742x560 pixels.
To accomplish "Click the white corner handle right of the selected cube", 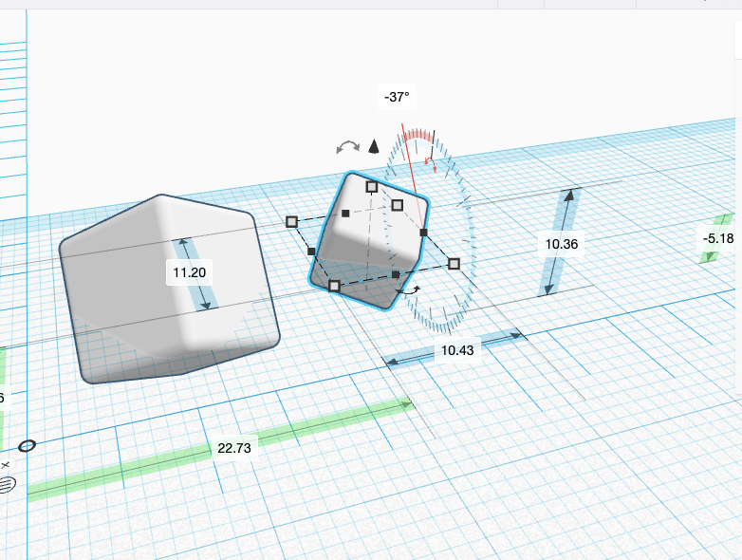I will tap(454, 264).
